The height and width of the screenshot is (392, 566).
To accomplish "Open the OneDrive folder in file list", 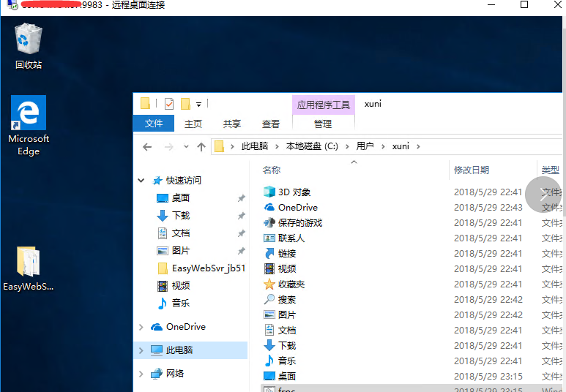I will point(297,208).
